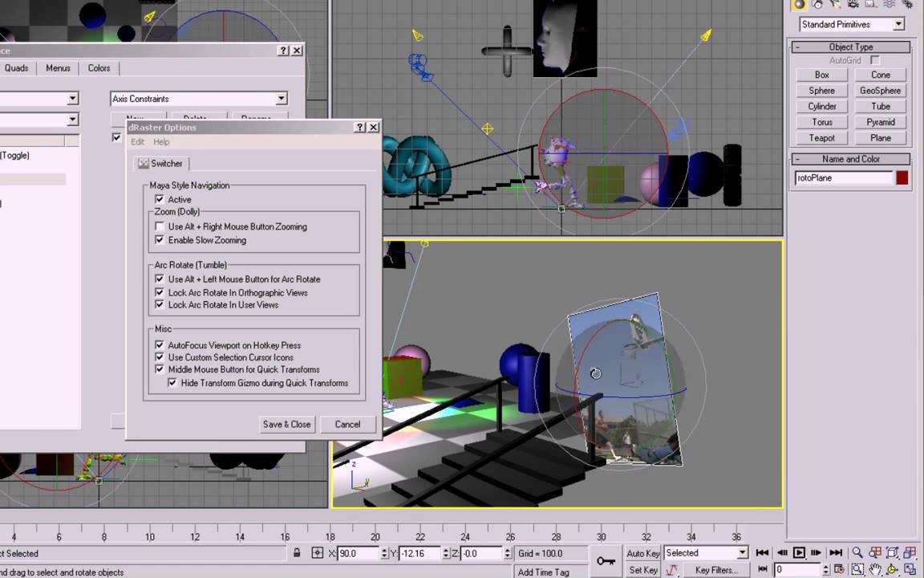This screenshot has width=924, height=578.
Task: Open the Help menu in dRaster Options
Action: [161, 142]
